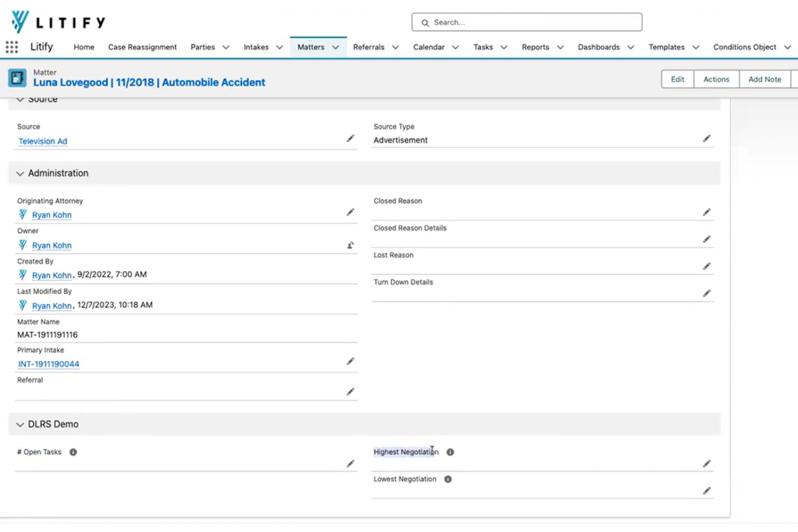Edit the Source Type field pencil icon
The image size is (798, 532).
tap(707, 139)
